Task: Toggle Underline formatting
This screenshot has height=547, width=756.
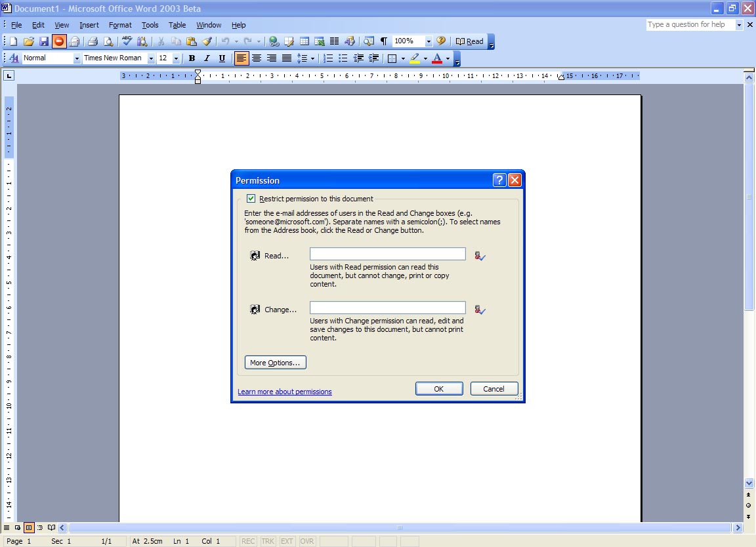Action: point(222,58)
